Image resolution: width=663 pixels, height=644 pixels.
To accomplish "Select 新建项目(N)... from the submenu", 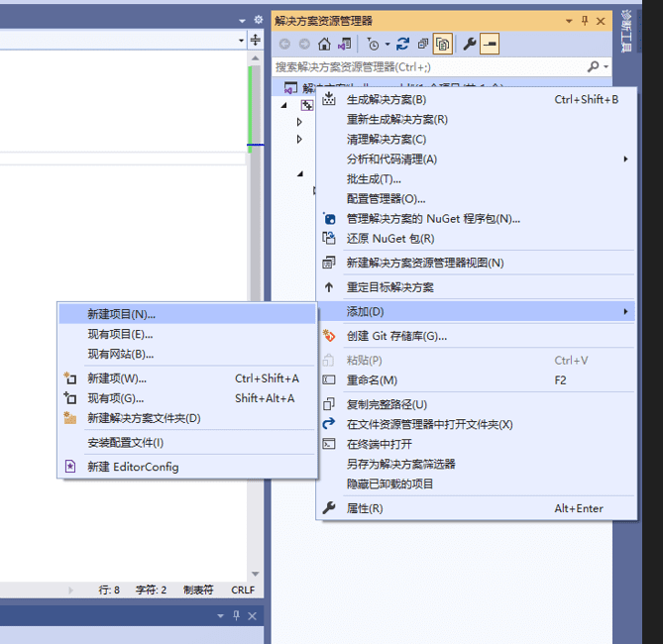I will click(121, 314).
